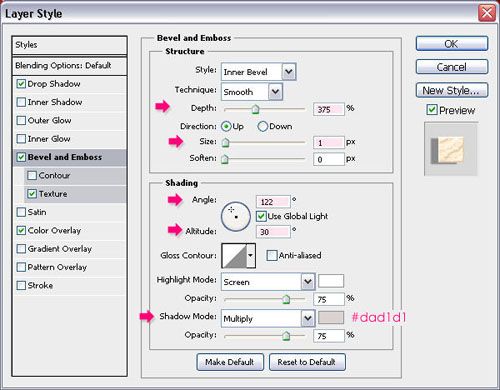Toggle the Use Global Light checkbox

pyautogui.click(x=261, y=216)
